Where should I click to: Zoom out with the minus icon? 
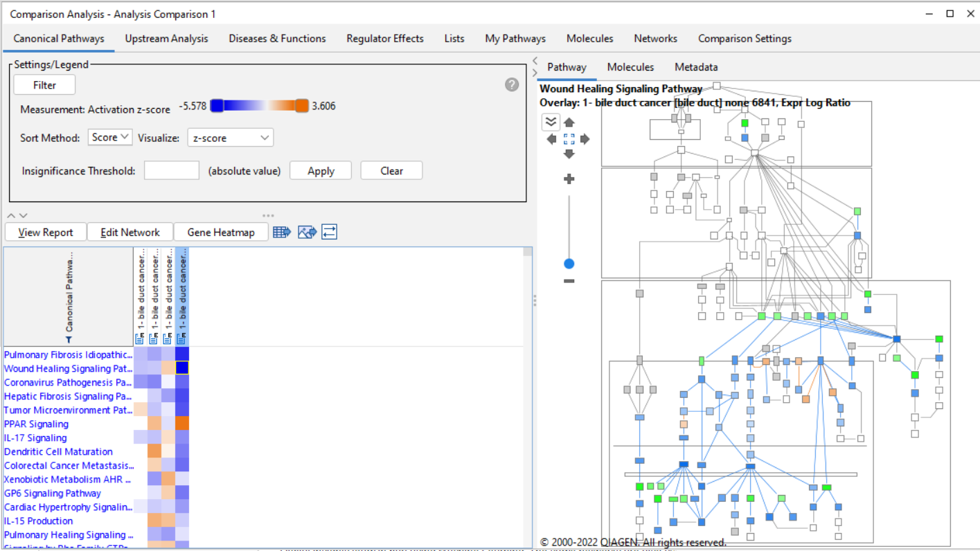click(569, 280)
